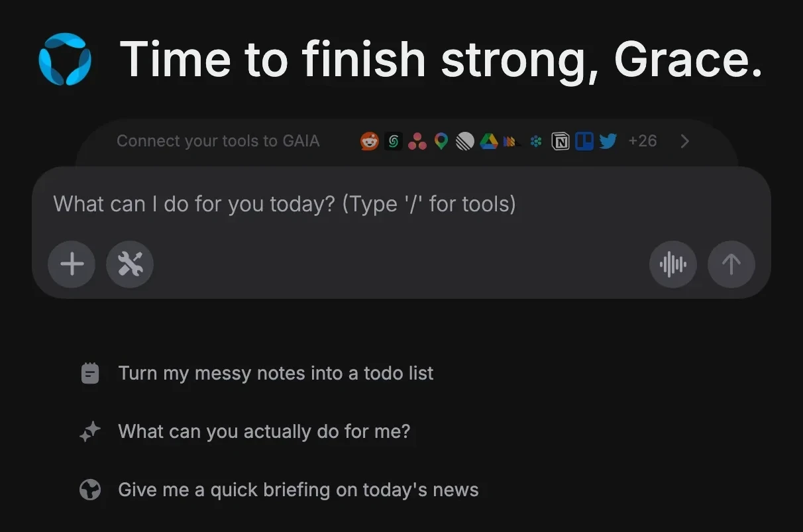
Task: Select the Slack-style teal cluster icon
Action: click(x=537, y=141)
